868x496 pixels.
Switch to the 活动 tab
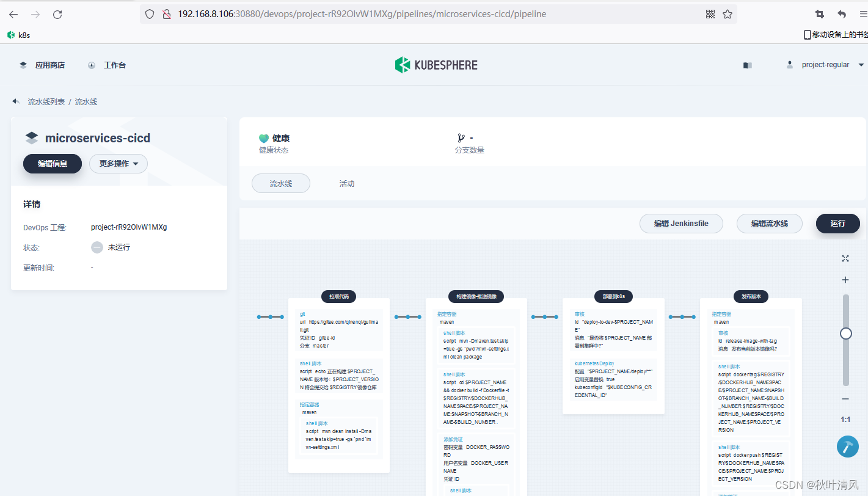pyautogui.click(x=347, y=183)
